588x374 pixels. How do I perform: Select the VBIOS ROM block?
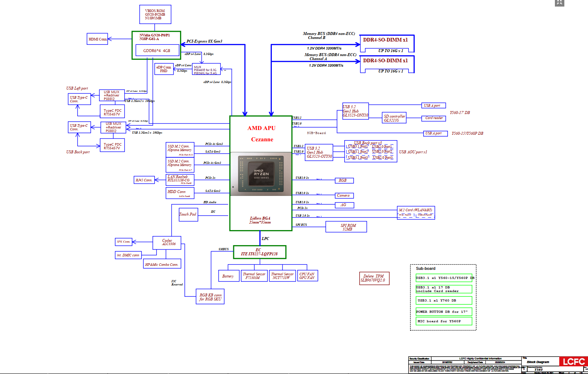(x=155, y=15)
